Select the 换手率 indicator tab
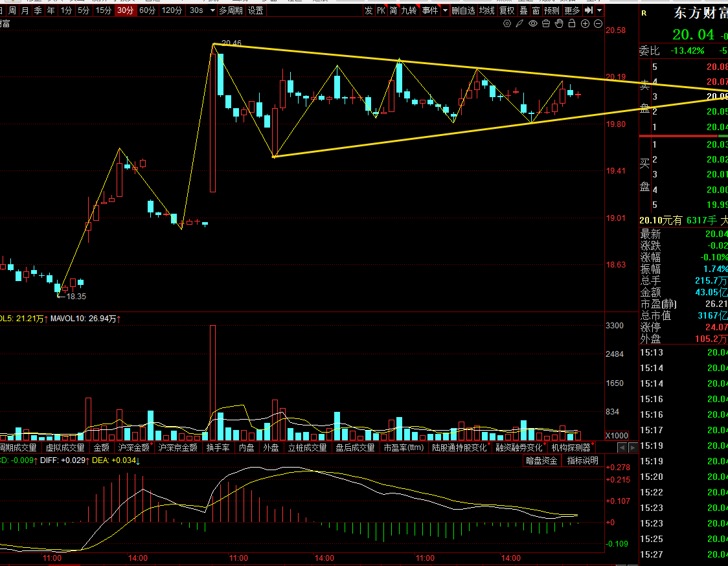Screen dimensions: 728x566 [218, 447]
